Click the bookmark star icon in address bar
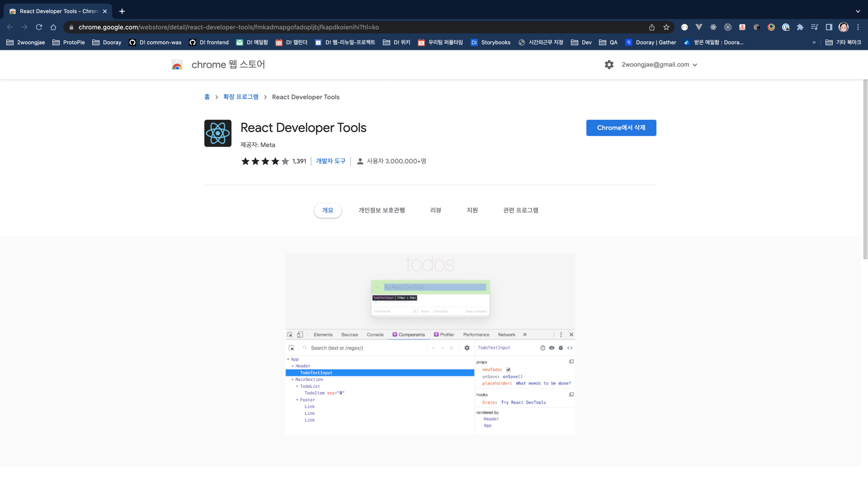This screenshot has height=488, width=868. 666,27
